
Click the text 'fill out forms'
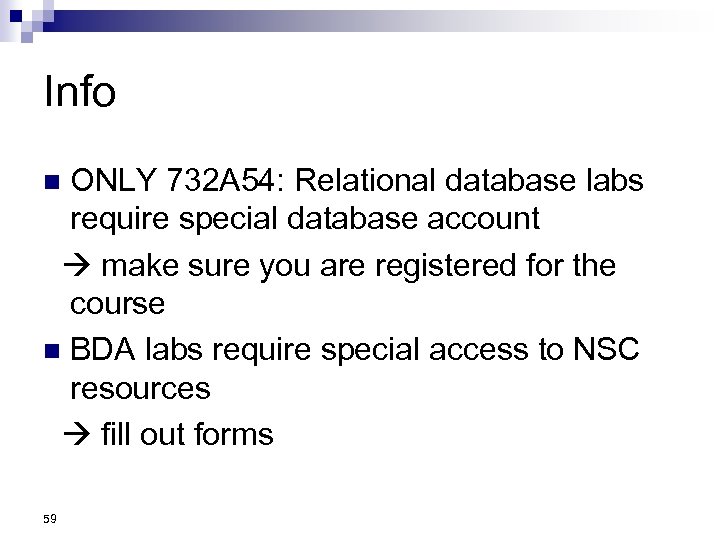click(187, 435)
